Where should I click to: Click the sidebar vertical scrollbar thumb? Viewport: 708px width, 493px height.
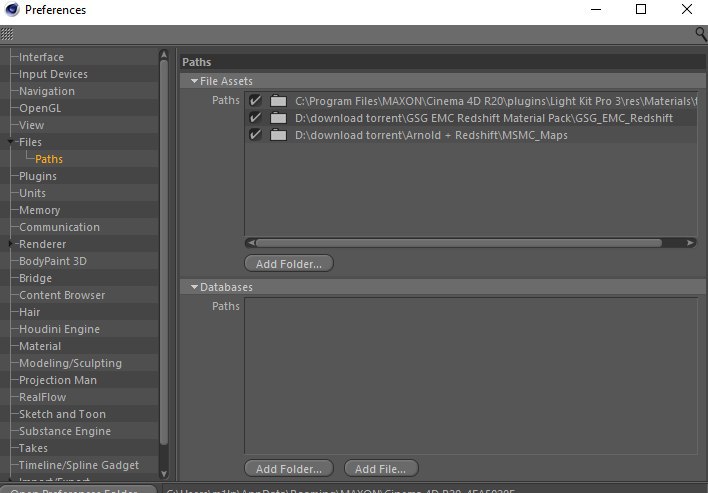click(164, 253)
